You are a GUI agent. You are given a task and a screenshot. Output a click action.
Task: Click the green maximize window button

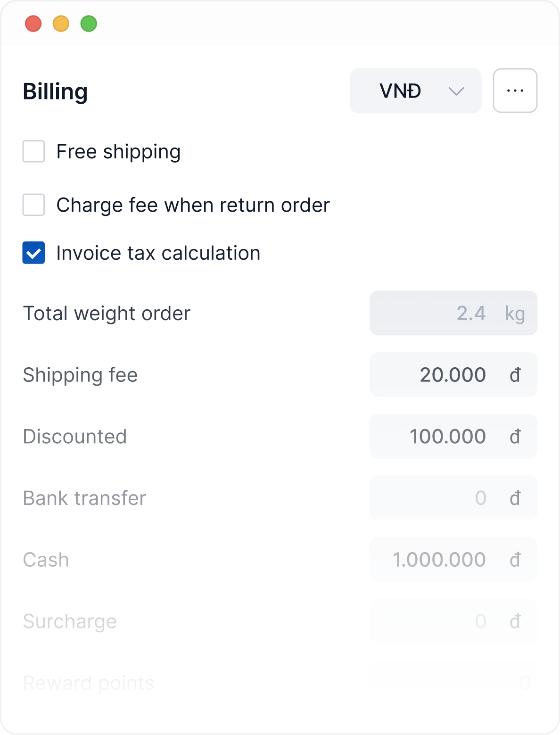click(x=89, y=24)
